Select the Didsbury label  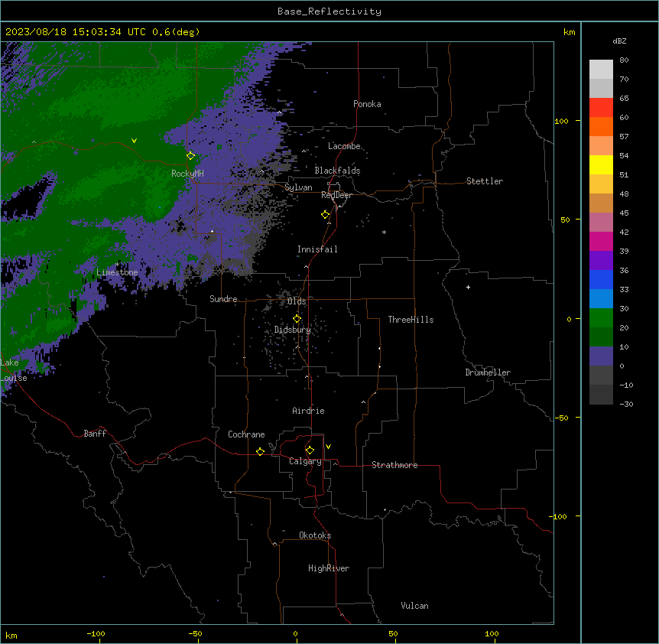point(293,330)
